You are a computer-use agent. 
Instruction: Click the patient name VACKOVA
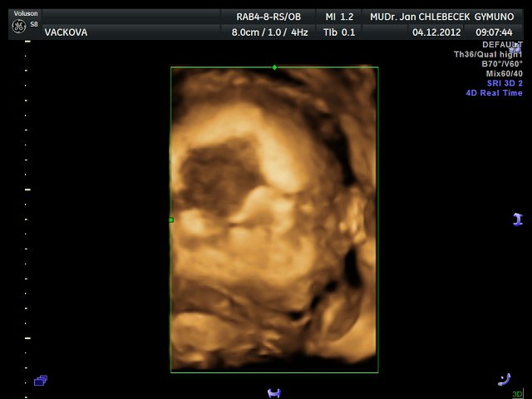tap(65, 32)
